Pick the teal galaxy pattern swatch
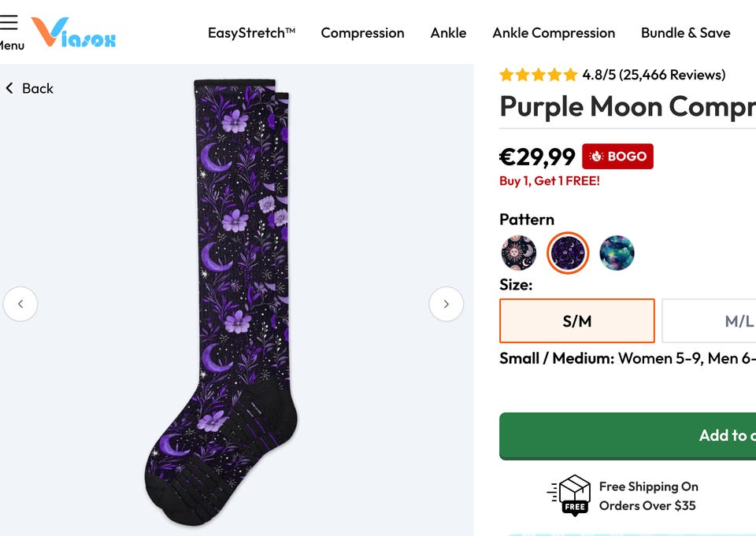756x536 pixels. coord(617,253)
